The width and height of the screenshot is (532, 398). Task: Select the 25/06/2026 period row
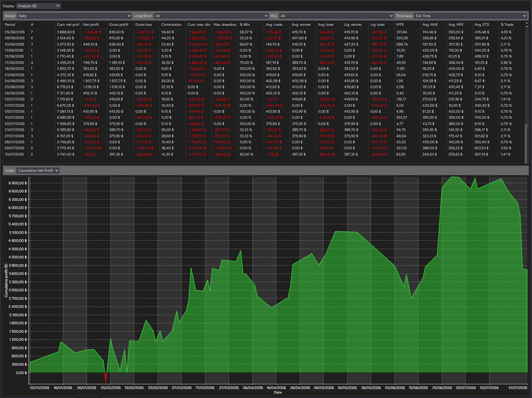pyautogui.click(x=264, y=87)
